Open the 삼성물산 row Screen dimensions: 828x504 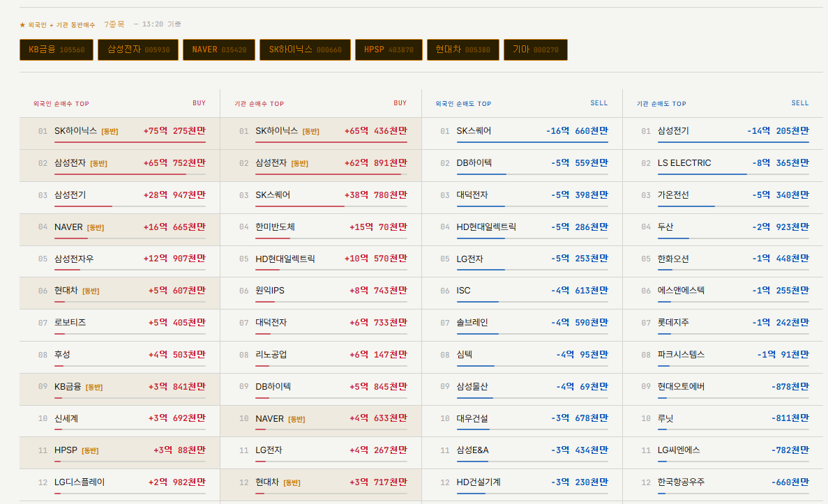point(522,390)
